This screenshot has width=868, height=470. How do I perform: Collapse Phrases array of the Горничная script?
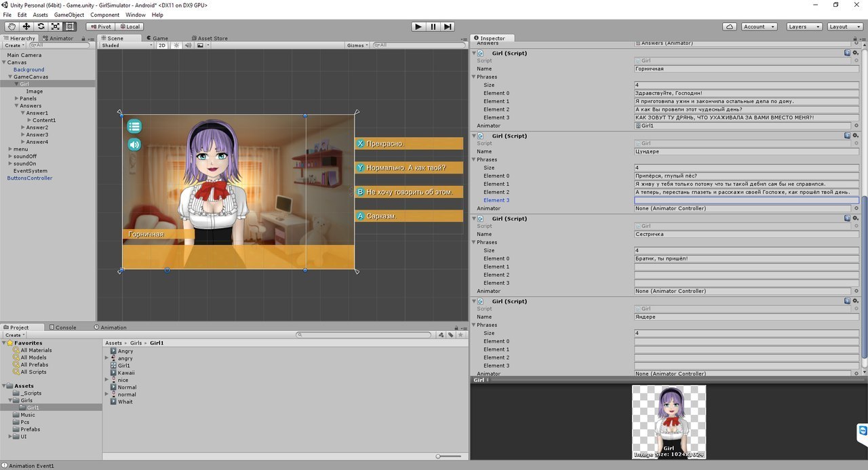click(474, 77)
